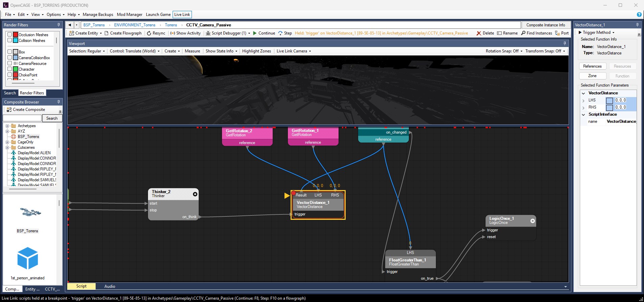644x302 pixels.
Task: Click the green Continue play icon
Action: point(255,33)
